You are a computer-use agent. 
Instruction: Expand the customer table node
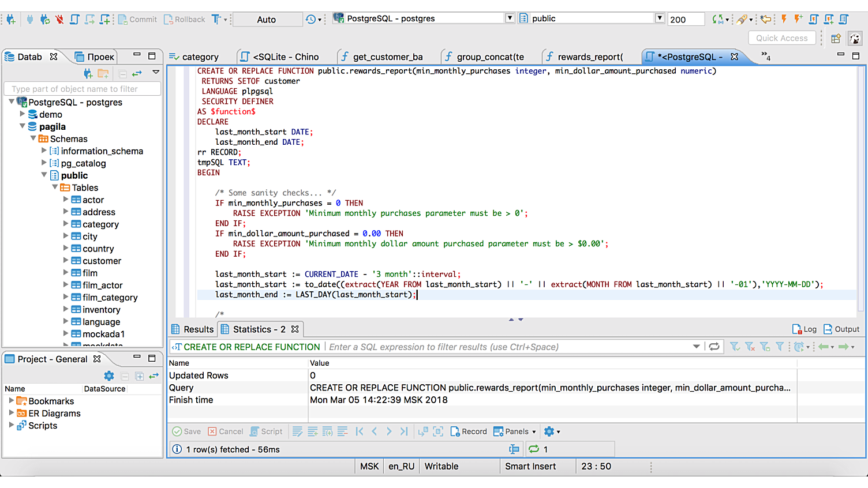(66, 261)
